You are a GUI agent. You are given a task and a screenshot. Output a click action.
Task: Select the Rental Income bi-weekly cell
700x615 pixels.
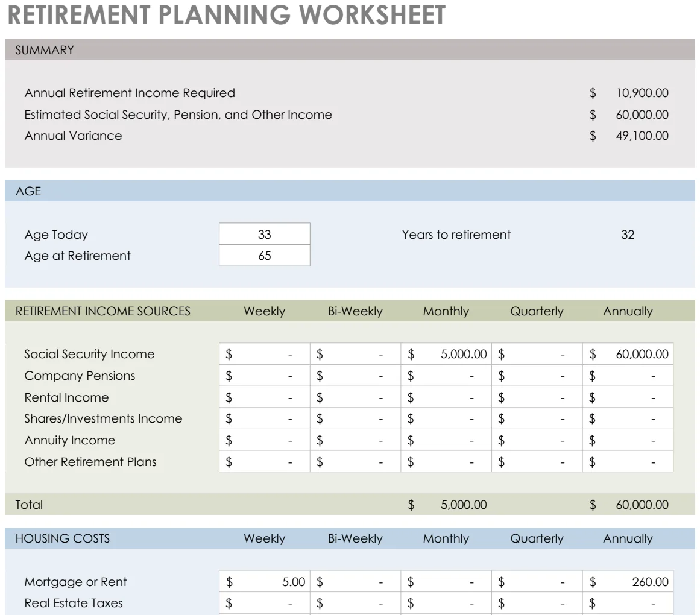tap(355, 397)
